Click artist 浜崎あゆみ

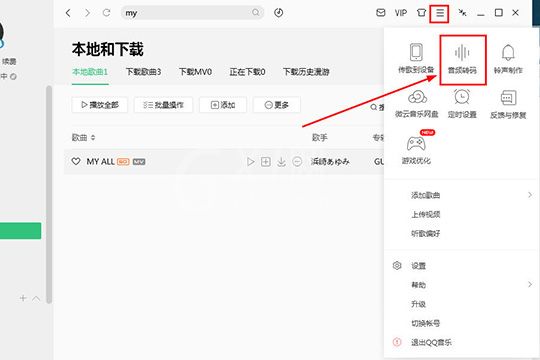(330, 161)
